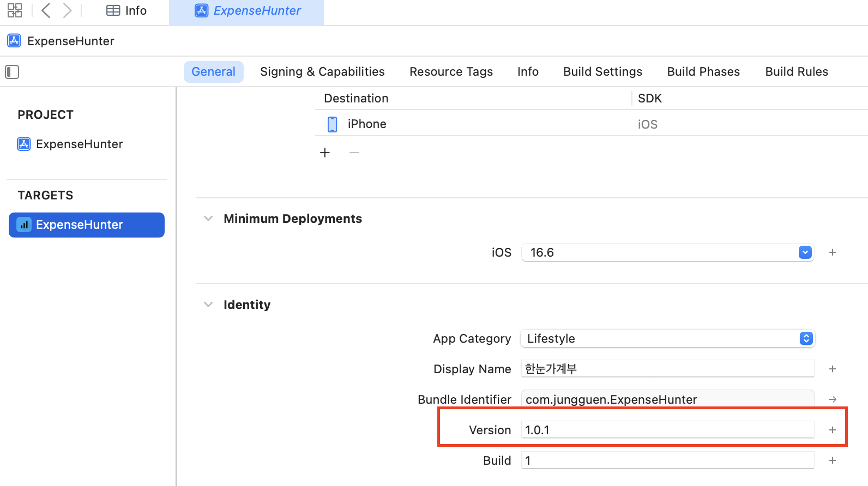Collapse the Minimum Deployments section
The width and height of the screenshot is (868, 486).
coord(208,218)
